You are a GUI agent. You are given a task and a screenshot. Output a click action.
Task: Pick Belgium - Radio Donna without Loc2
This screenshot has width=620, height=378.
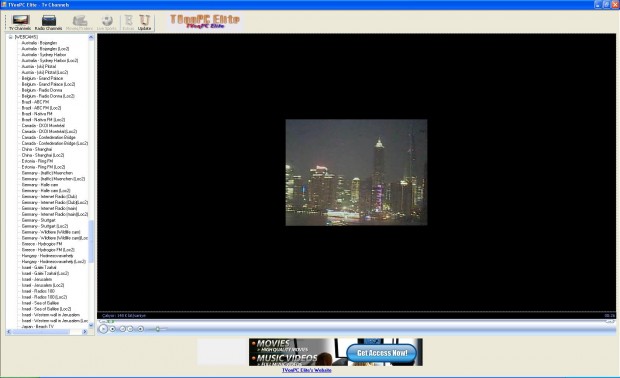(42, 90)
